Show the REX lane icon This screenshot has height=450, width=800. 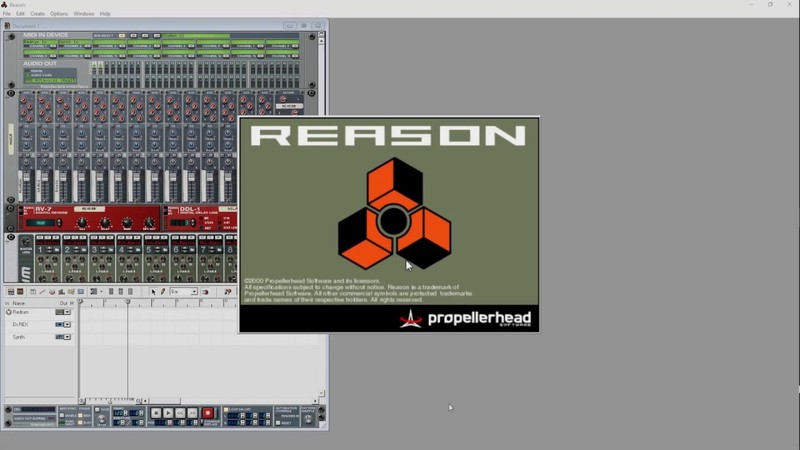click(x=42, y=292)
